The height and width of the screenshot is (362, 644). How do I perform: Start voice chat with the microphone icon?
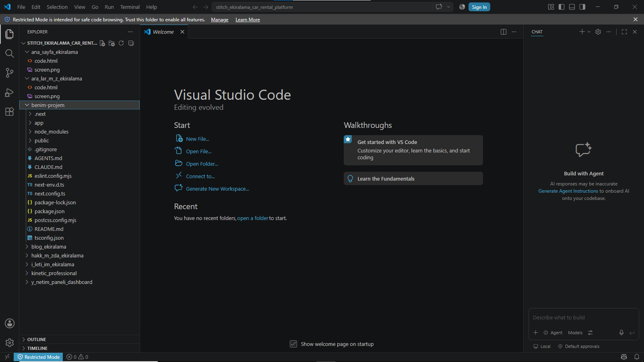621,333
